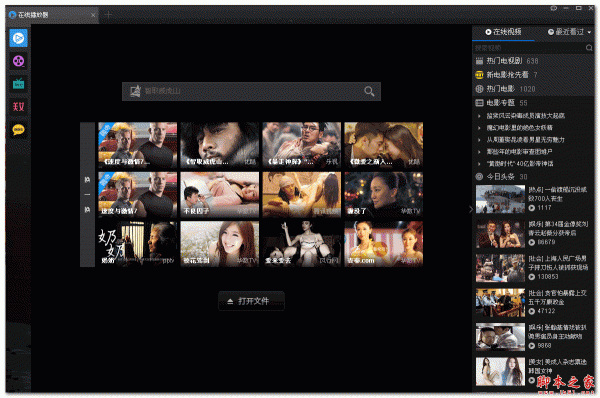
Task: Open the 《速度与激情7...》 top-row thumbnail
Action: tap(137, 145)
